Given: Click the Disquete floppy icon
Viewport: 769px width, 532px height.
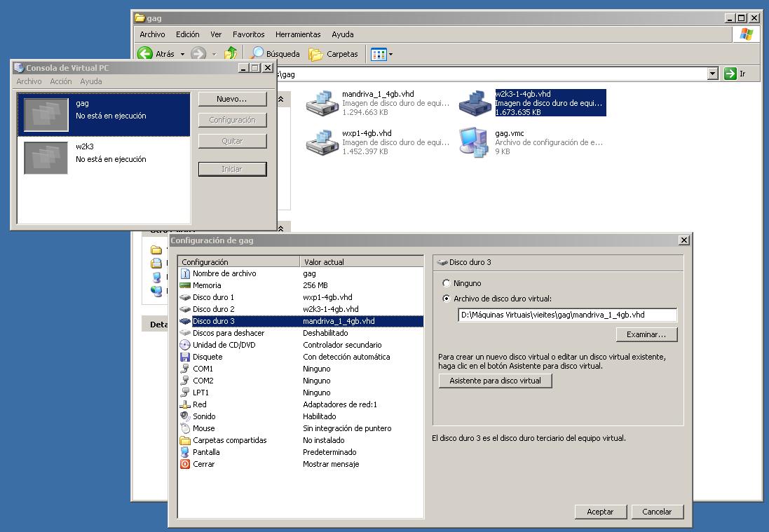Looking at the screenshot, I should coord(185,357).
